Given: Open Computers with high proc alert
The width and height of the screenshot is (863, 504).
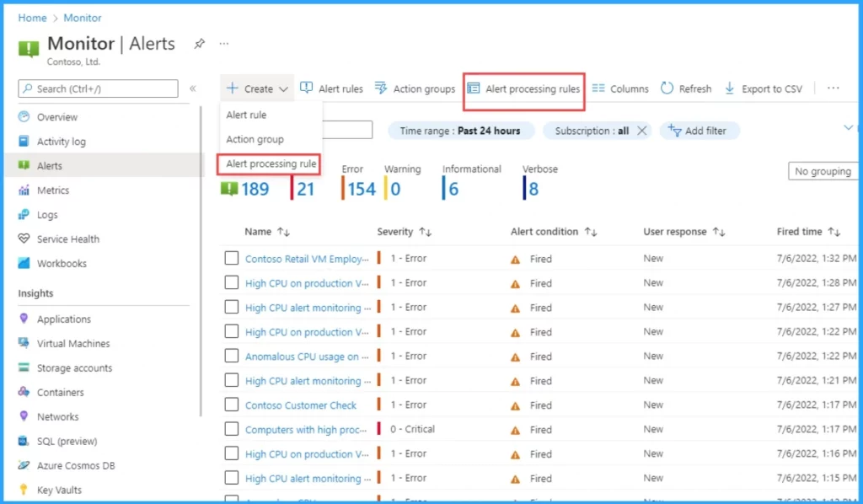Looking at the screenshot, I should click(305, 430).
